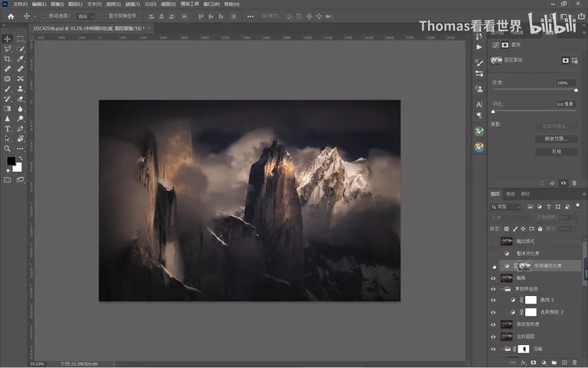Viewport: 588px width, 368px height.
Task: Hide the 选取颜色 2 layer
Action: (x=494, y=312)
